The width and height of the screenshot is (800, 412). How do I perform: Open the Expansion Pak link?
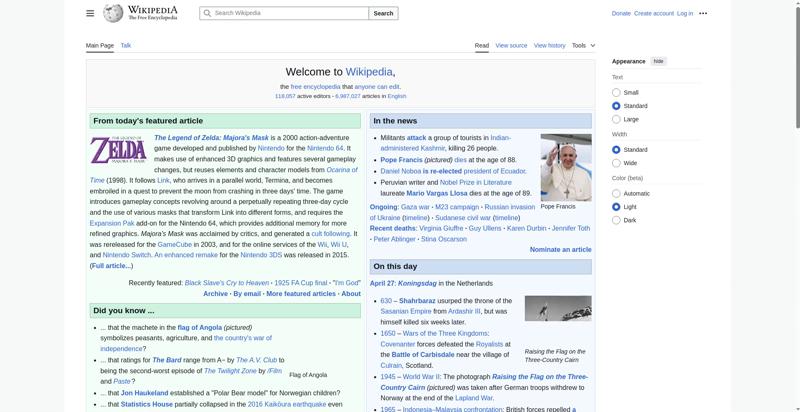(111, 223)
